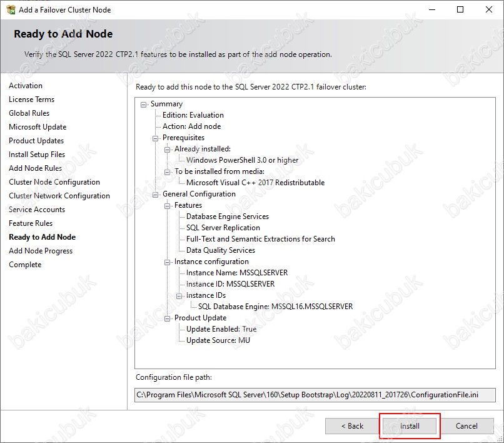The image size is (504, 443).
Task: Select the Action: Add node row
Action: click(191, 126)
